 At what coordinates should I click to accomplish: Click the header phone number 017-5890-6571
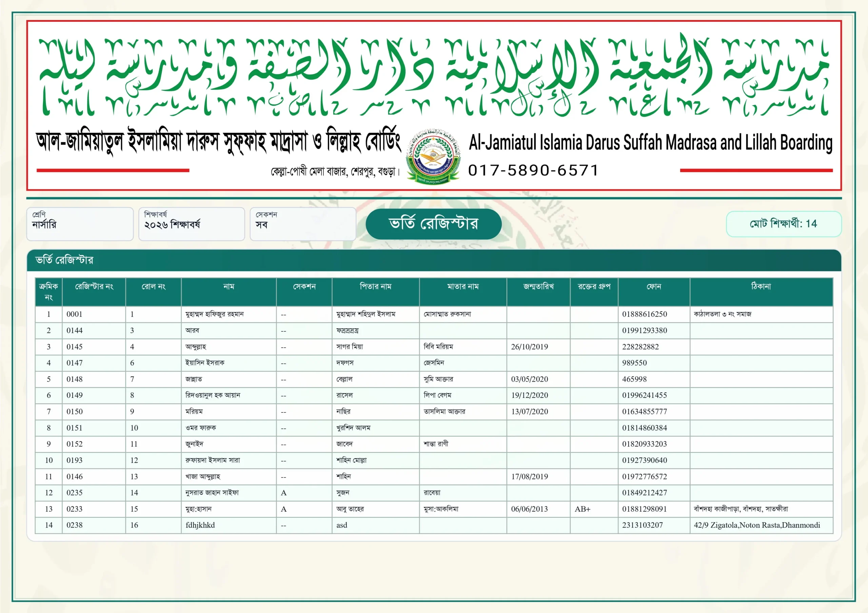533,170
